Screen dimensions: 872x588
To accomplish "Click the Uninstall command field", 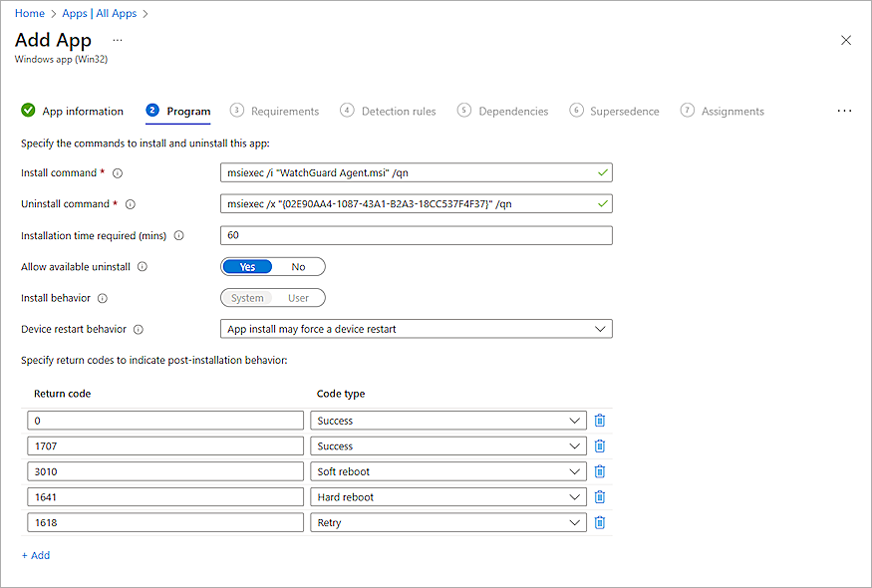I will tap(416, 204).
